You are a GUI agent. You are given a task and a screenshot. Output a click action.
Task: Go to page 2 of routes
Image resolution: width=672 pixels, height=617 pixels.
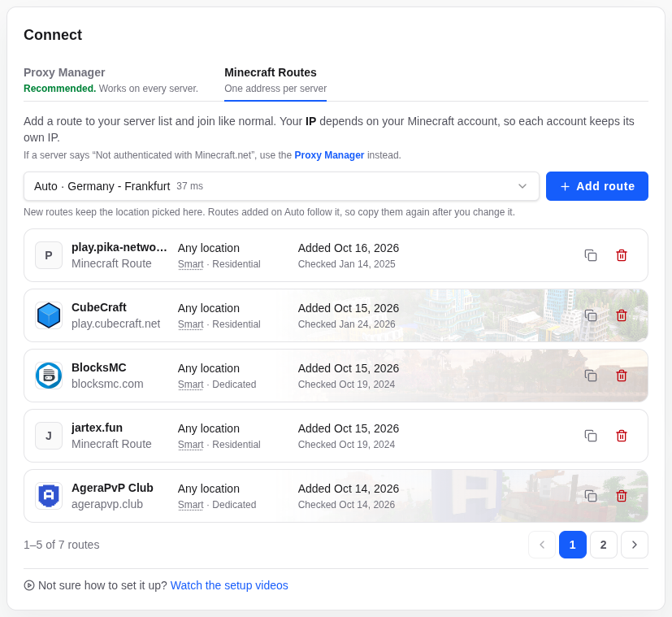[604, 545]
